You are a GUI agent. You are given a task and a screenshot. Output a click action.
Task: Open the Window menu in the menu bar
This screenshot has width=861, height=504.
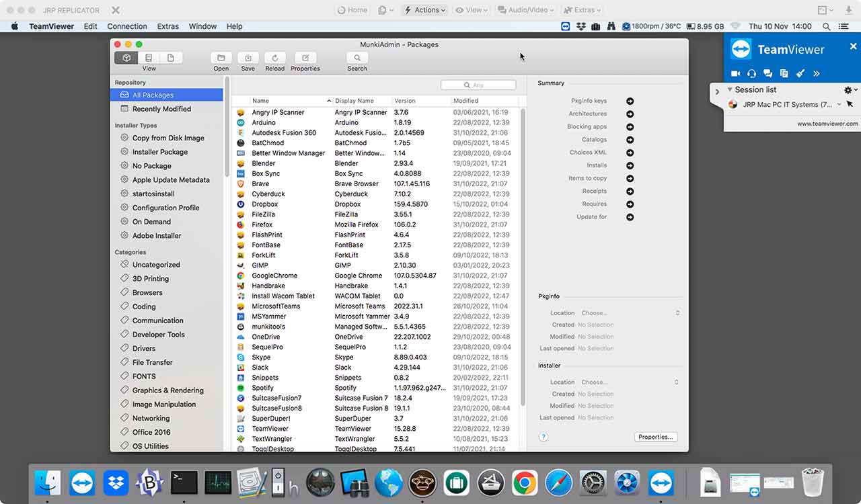coord(202,26)
